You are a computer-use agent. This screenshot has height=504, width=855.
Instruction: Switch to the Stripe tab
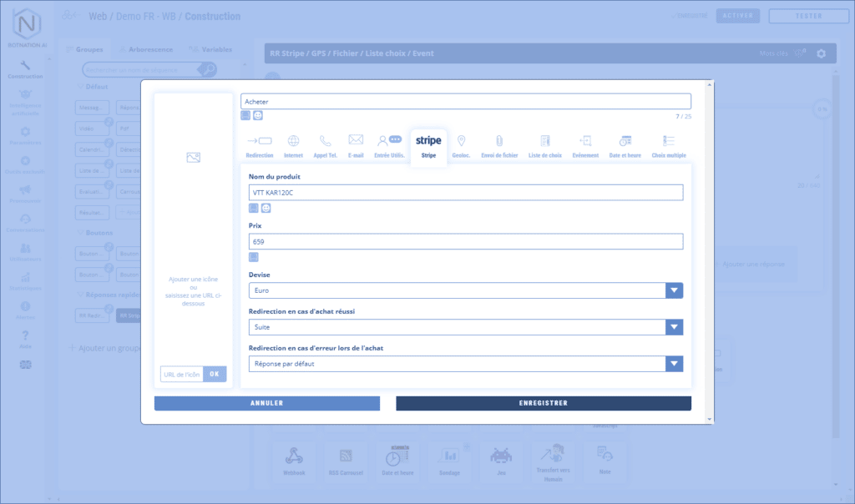click(428, 145)
